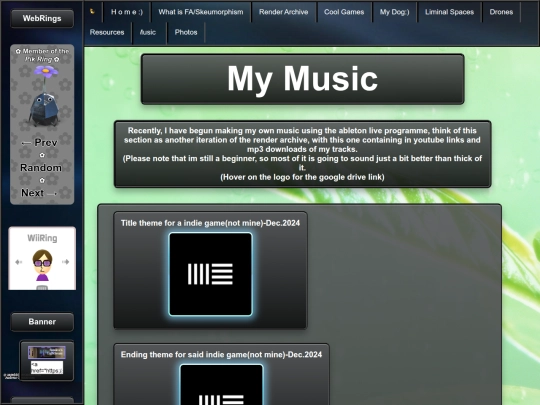Viewport: 540px width, 405px height.
Task: Click the site banner thumbnail image
Action: pos(47,352)
